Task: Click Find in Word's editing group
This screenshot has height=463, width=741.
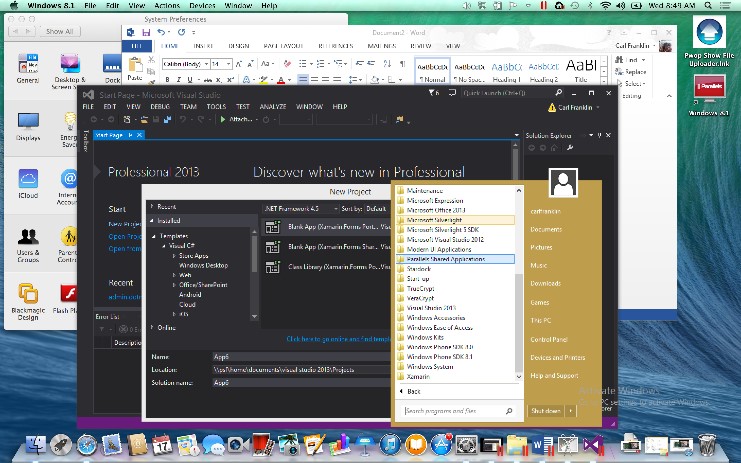Action: coord(629,60)
